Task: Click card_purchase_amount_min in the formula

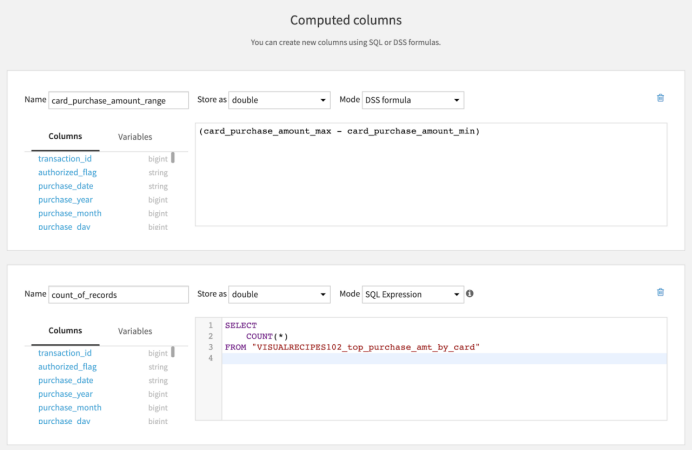Action: 411,131
